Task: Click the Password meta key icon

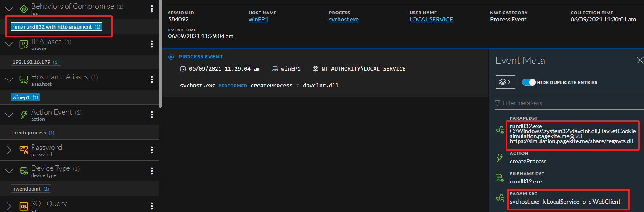Action: tap(24, 150)
